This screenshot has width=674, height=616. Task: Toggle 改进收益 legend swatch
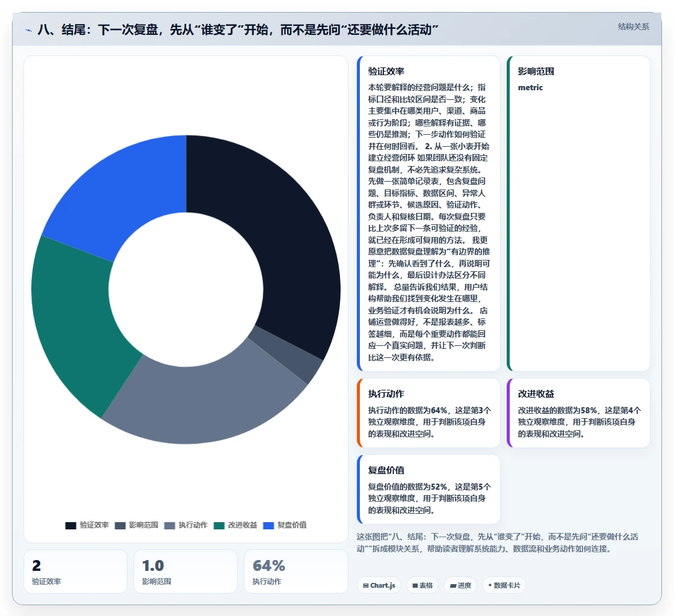pos(219,525)
